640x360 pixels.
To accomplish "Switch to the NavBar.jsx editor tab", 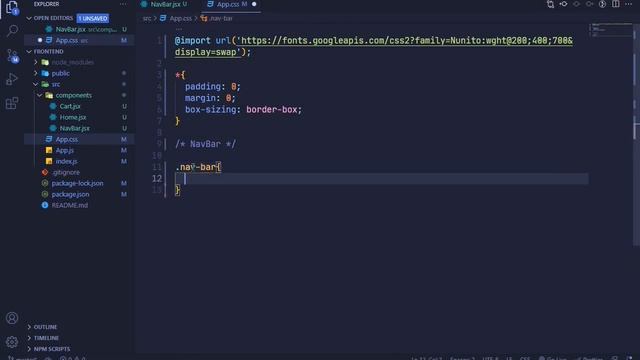I will [x=164, y=4].
